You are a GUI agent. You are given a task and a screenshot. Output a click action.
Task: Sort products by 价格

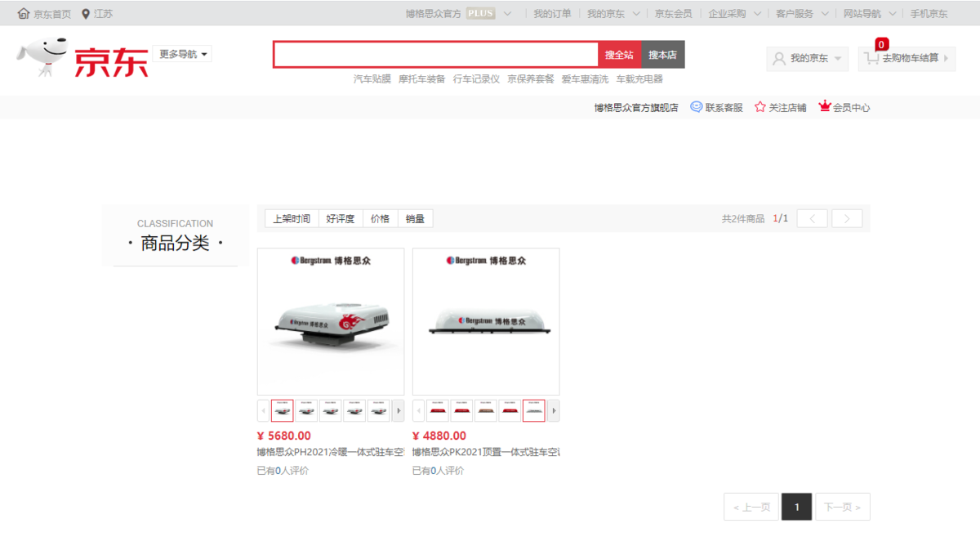(x=380, y=218)
